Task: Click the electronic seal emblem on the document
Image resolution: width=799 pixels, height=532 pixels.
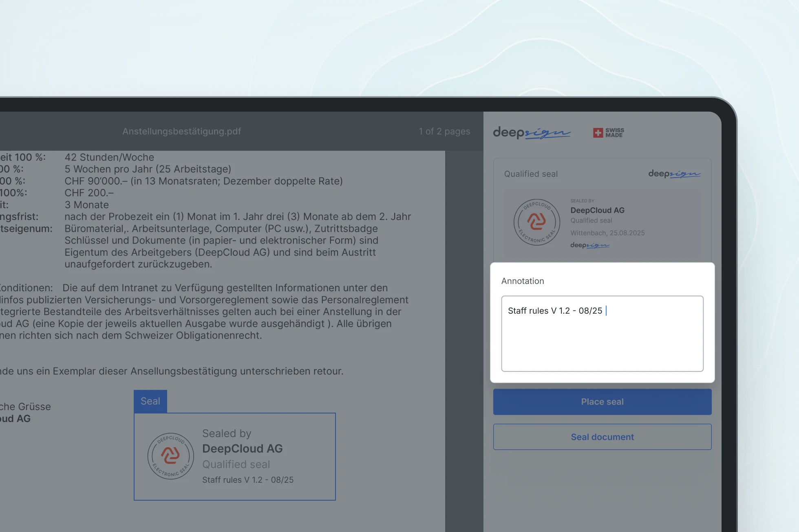Action: 170,456
